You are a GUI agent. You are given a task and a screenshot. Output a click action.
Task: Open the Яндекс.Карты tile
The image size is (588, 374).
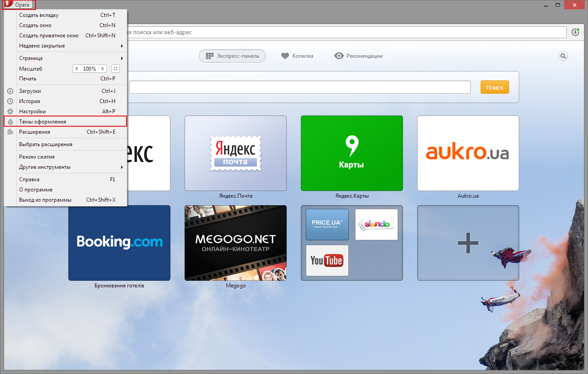click(352, 153)
